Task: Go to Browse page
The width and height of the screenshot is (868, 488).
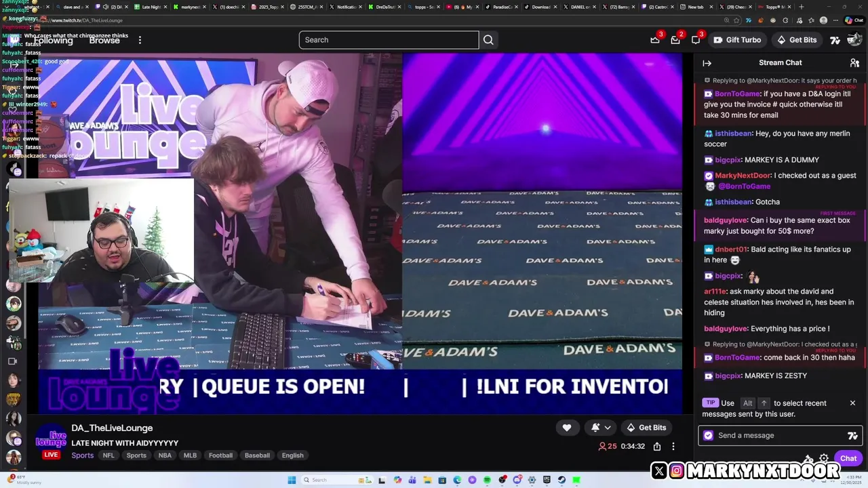Action: click(104, 40)
